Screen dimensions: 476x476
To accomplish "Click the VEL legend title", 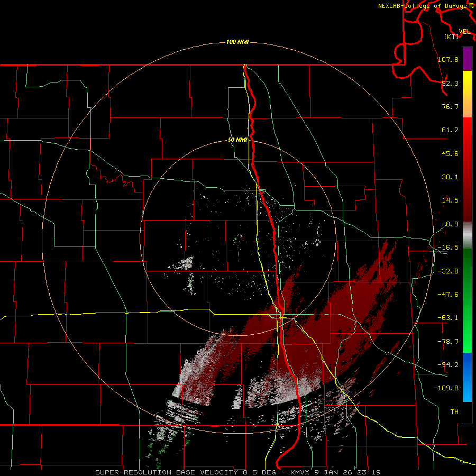I will [x=464, y=32].
